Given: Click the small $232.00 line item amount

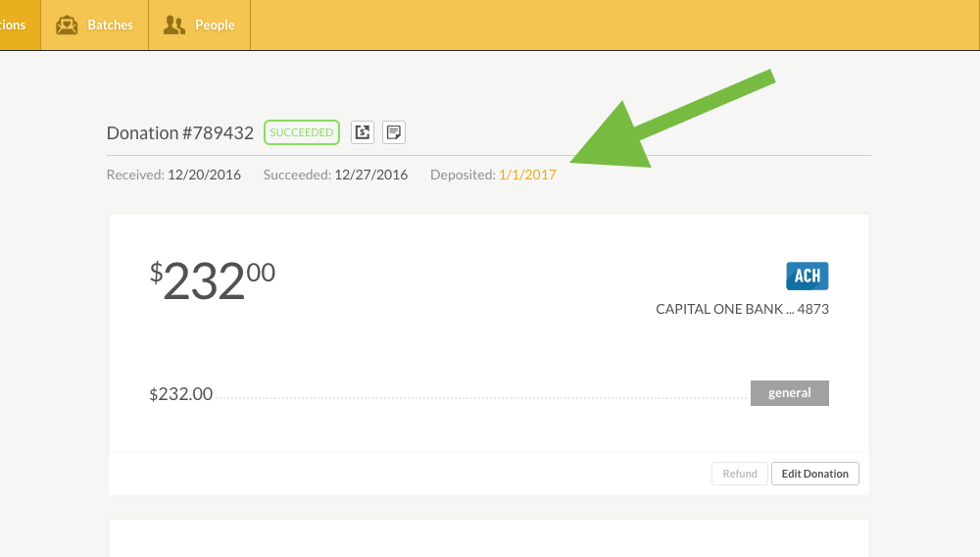Looking at the screenshot, I should [x=181, y=394].
